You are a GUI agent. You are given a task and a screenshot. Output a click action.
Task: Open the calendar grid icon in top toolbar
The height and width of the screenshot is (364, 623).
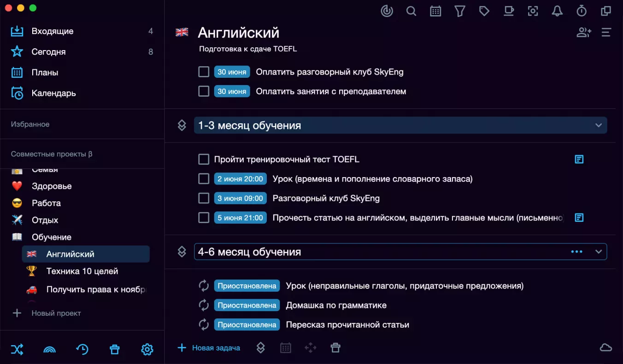click(x=435, y=11)
